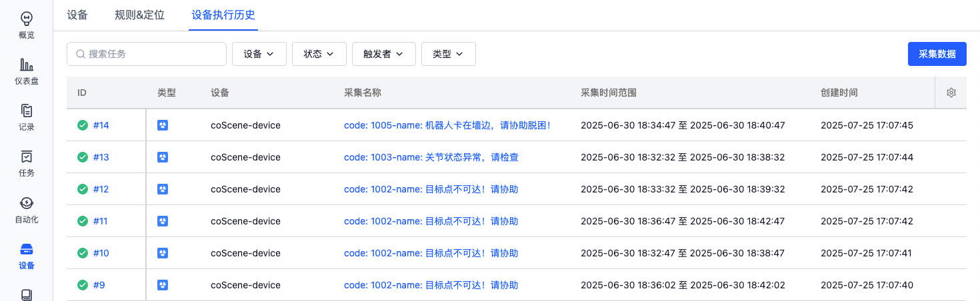Open task link #10
The height and width of the screenshot is (301, 980).
(x=101, y=253)
